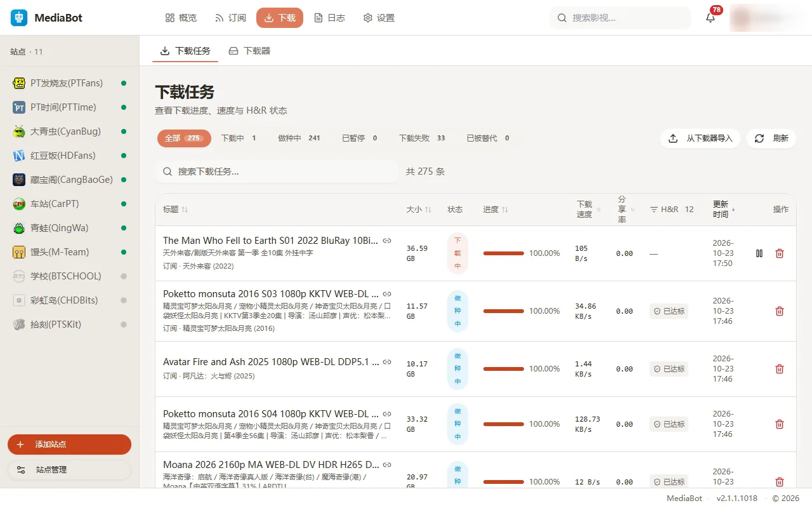Select PT时间(PTTime) site

pyautogui.click(x=69, y=107)
